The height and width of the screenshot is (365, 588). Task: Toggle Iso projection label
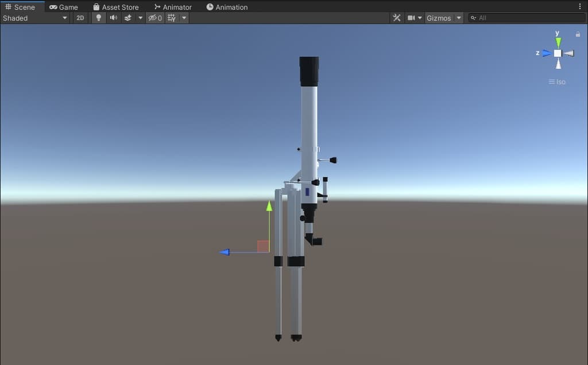point(557,81)
